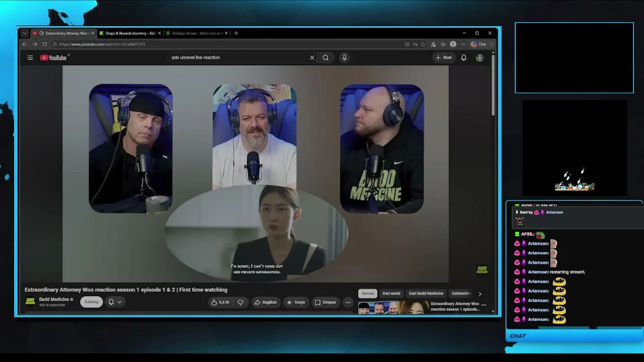This screenshot has width=644, height=362.
Task: Click the page vertical scrollbar
Action: 493,84
